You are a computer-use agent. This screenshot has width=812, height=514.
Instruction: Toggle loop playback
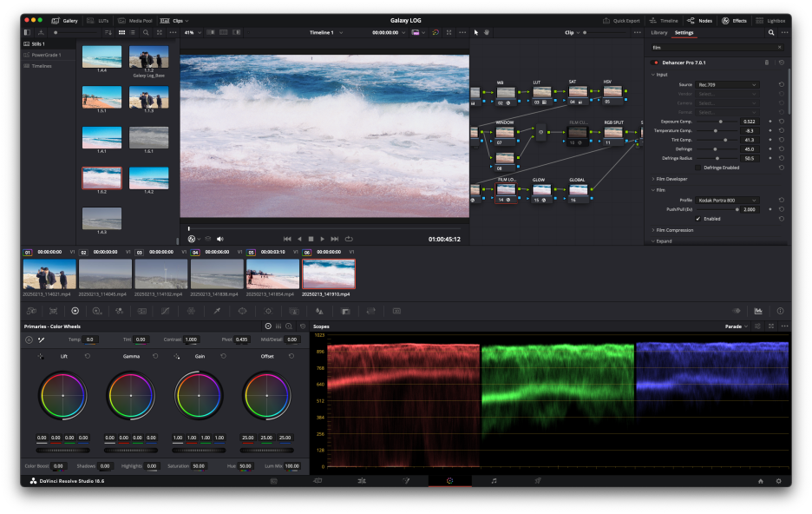coord(349,239)
